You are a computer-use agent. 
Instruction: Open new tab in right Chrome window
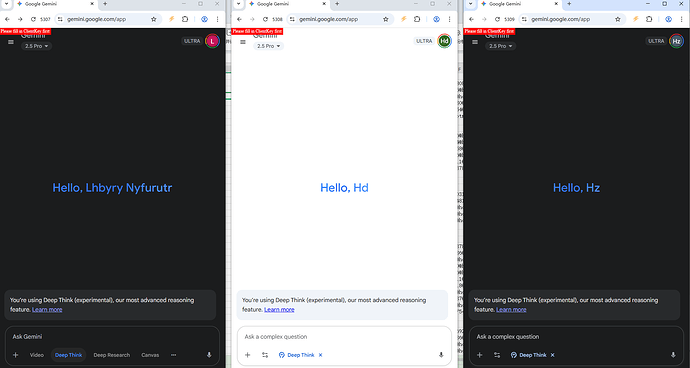coord(569,4)
